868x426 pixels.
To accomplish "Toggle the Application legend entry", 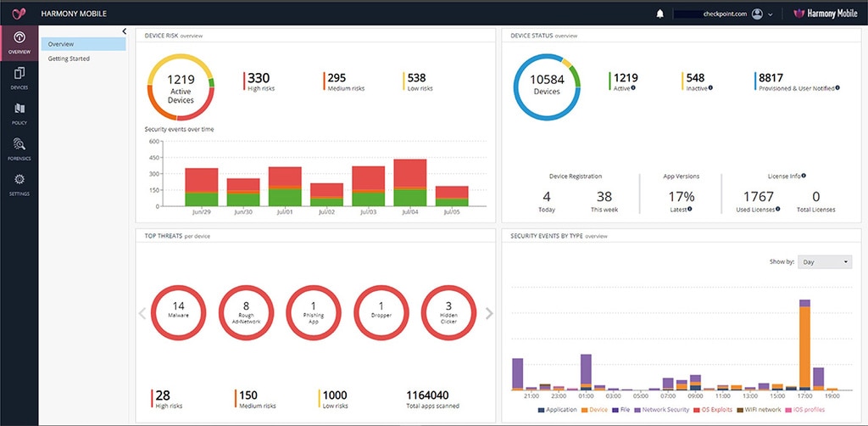I will coord(556,410).
